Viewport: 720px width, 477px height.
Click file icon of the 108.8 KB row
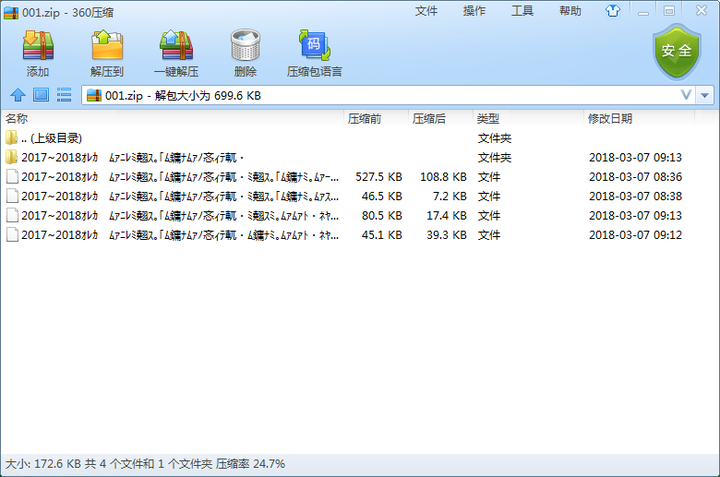coord(12,177)
